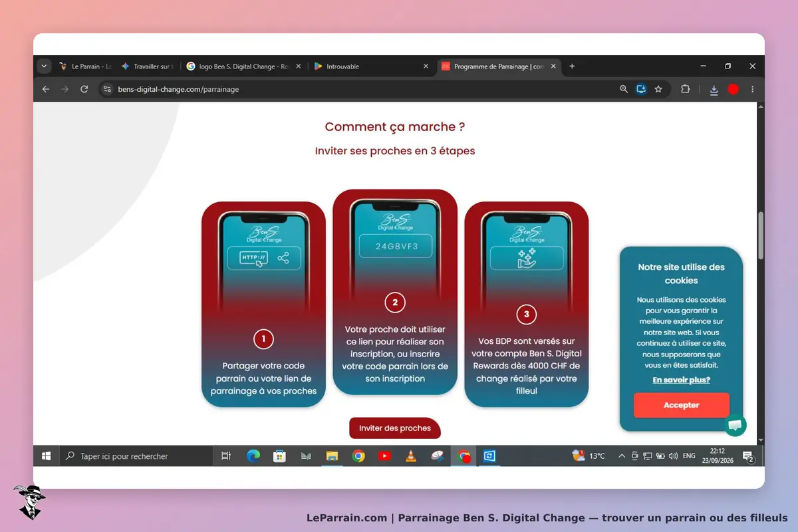The height and width of the screenshot is (532, 798).
Task: Reload the current page
Action: 84,89
